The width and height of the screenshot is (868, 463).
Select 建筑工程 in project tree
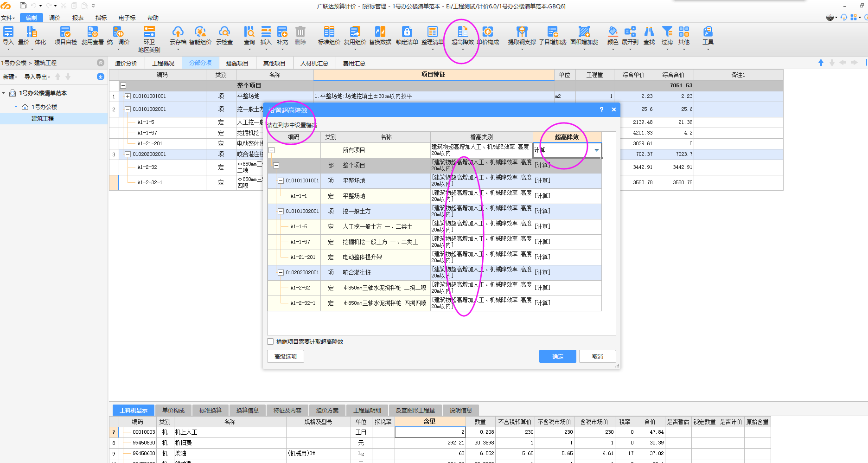pyautogui.click(x=43, y=119)
